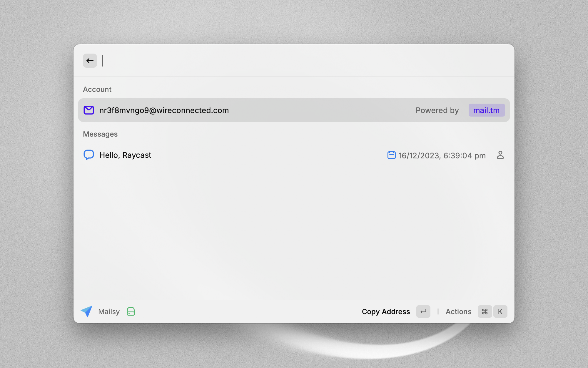Click the calendar icon beside the date
The image size is (588, 368).
point(391,155)
